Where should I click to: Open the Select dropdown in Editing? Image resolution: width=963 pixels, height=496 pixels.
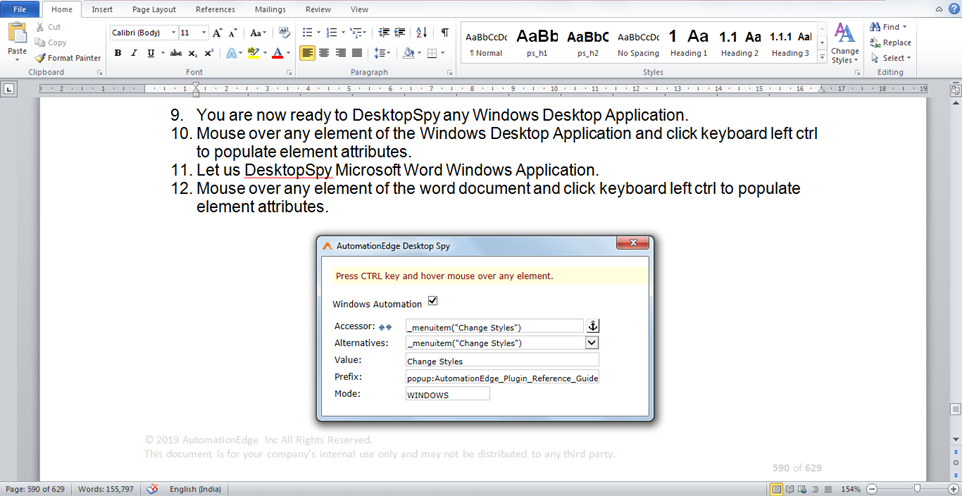click(891, 58)
